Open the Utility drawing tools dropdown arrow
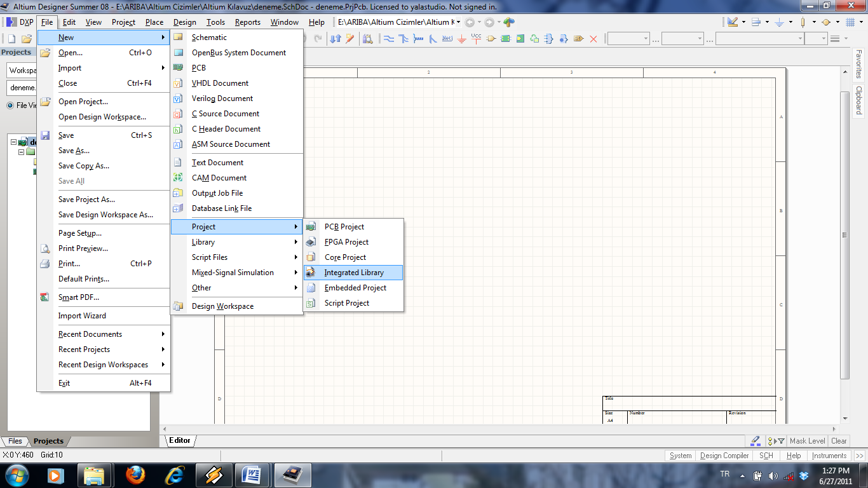868x488 pixels. (x=743, y=22)
